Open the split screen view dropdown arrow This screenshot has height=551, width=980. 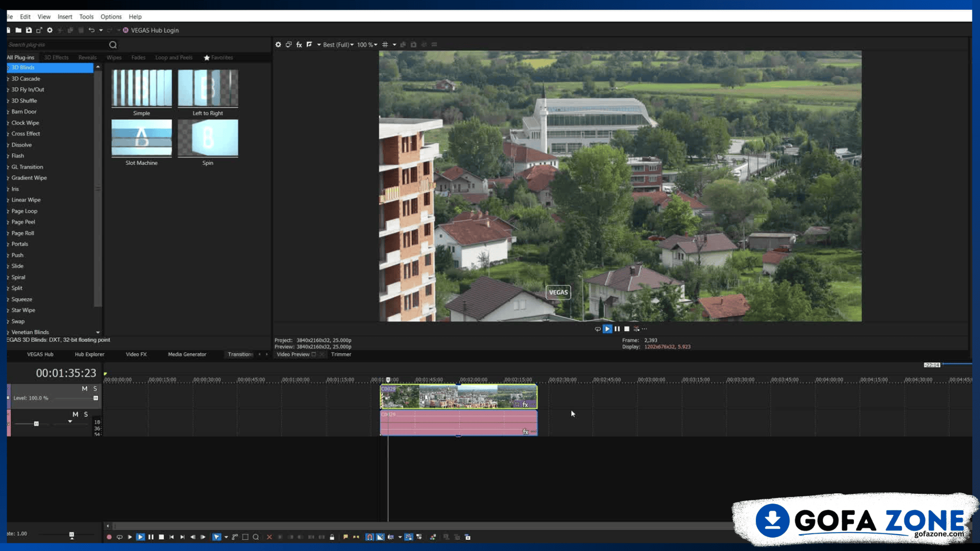pyautogui.click(x=319, y=45)
